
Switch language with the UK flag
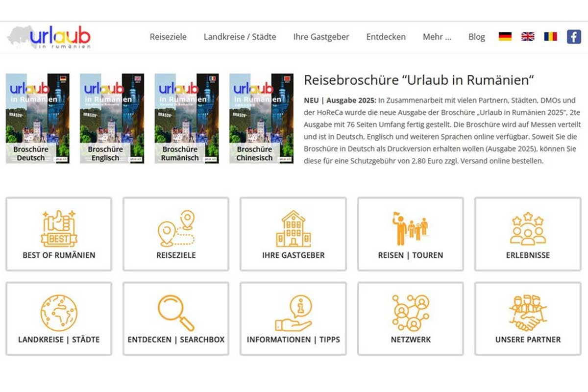pos(528,36)
